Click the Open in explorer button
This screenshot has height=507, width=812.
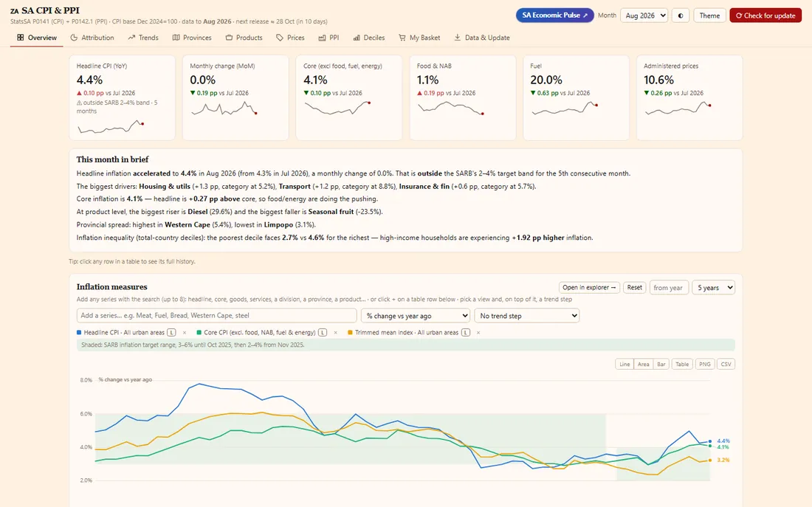point(589,287)
